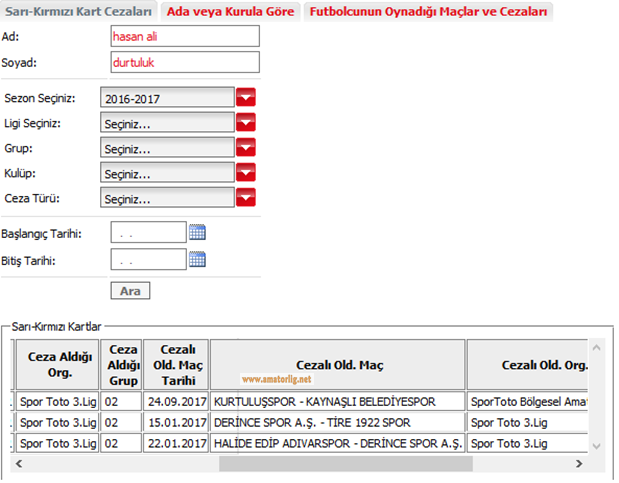The image size is (619, 483).
Task: Expand the Sezon Seçiniz dropdown arrow
Action: click(246, 98)
